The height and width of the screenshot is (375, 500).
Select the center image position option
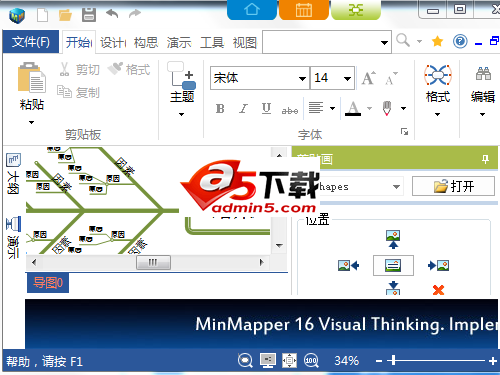[393, 265]
